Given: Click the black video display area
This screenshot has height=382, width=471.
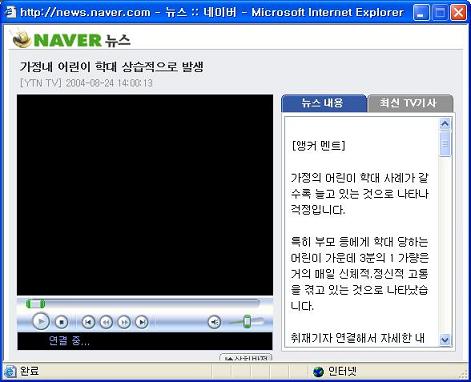Looking at the screenshot, I should (x=145, y=195).
